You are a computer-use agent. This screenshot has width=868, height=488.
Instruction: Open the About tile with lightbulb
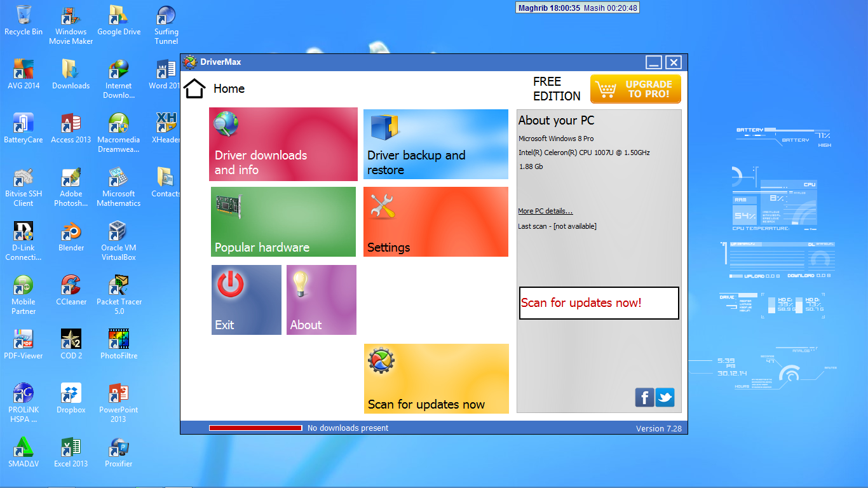point(322,300)
